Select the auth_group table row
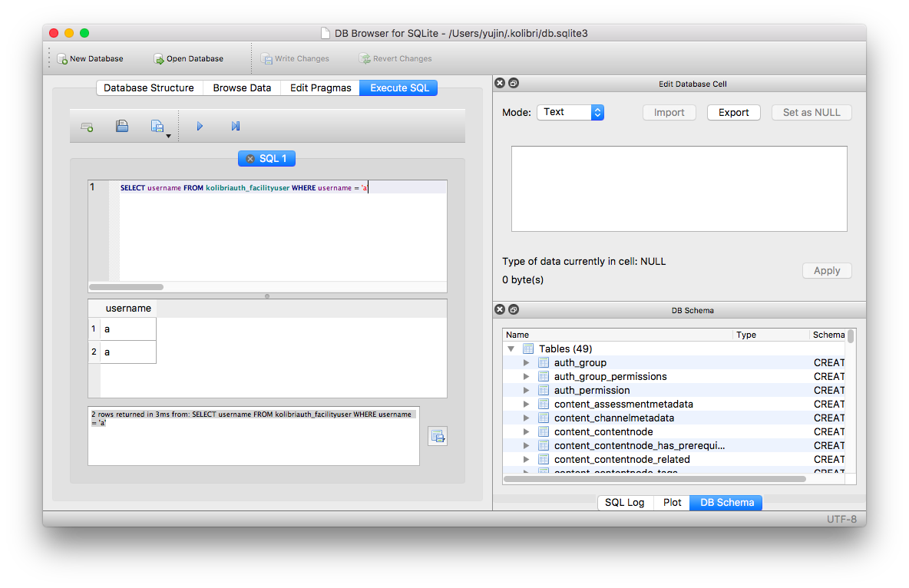 pyautogui.click(x=673, y=363)
